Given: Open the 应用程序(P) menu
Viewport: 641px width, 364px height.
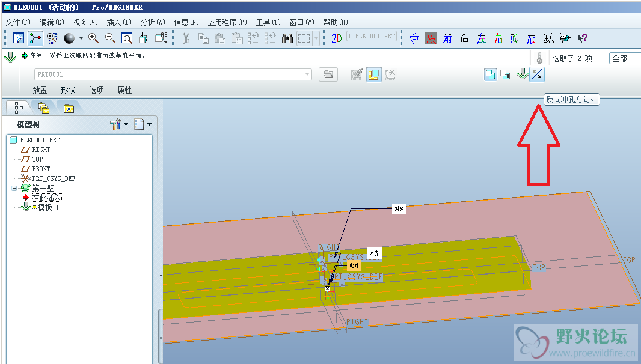Looking at the screenshot, I should [x=227, y=22].
